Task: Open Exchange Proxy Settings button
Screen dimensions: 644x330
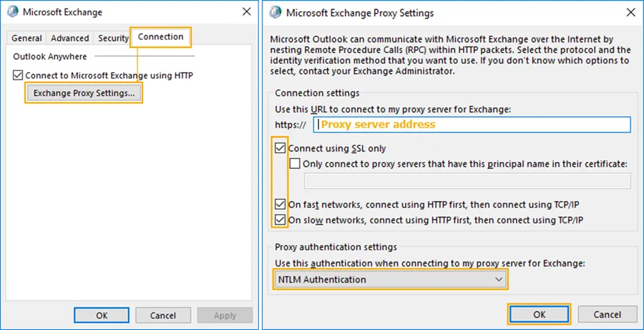Action: coord(84,93)
